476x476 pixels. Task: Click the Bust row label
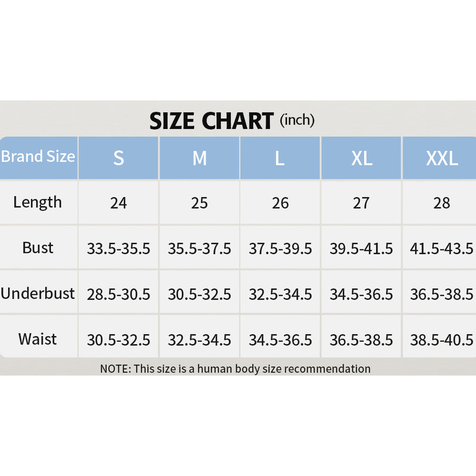pyautogui.click(x=38, y=248)
